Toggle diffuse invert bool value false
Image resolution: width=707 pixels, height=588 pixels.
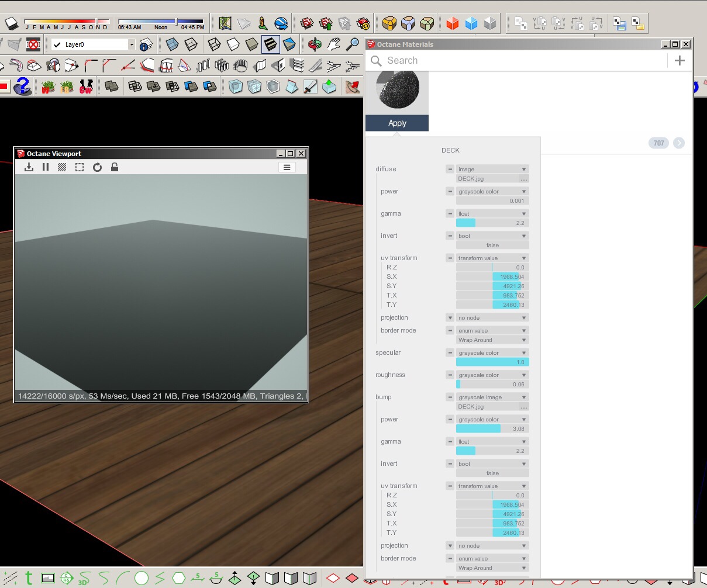[x=492, y=245]
